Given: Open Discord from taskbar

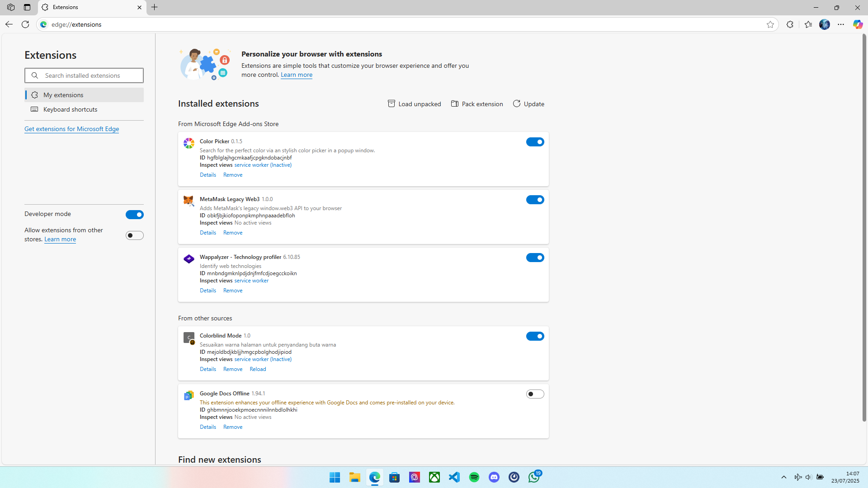Looking at the screenshot, I should pyautogui.click(x=494, y=477).
